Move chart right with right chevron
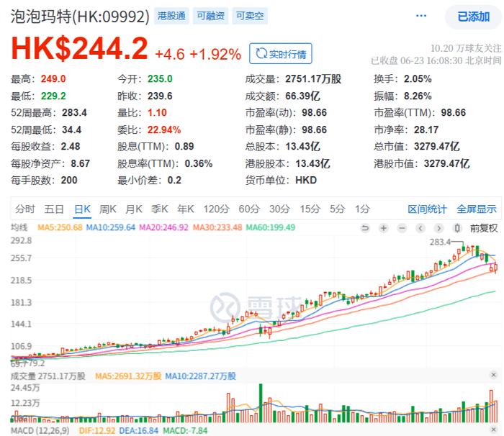Viewport: 504px width, 436px height. (438, 228)
